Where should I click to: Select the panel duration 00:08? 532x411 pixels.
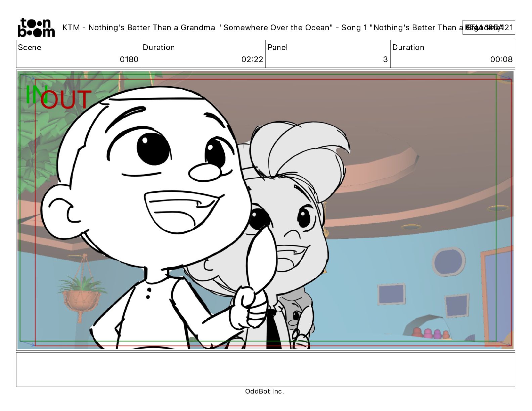click(x=501, y=59)
